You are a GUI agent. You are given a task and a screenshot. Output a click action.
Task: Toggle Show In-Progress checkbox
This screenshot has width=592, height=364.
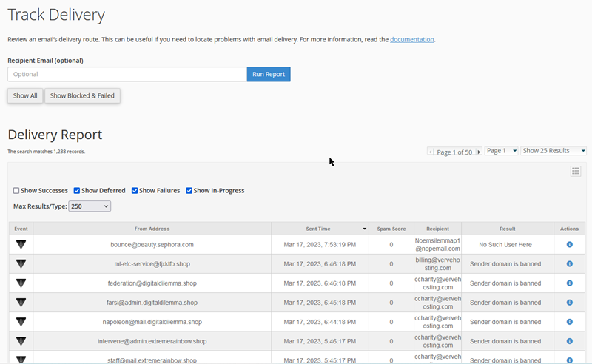point(189,191)
